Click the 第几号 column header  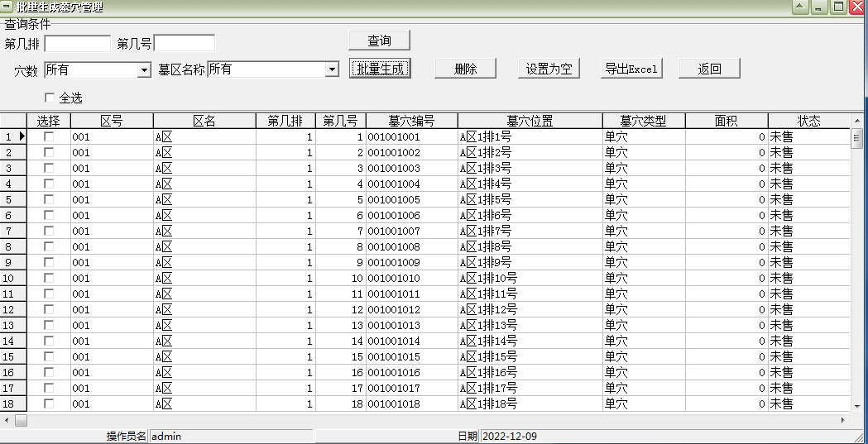coord(340,121)
